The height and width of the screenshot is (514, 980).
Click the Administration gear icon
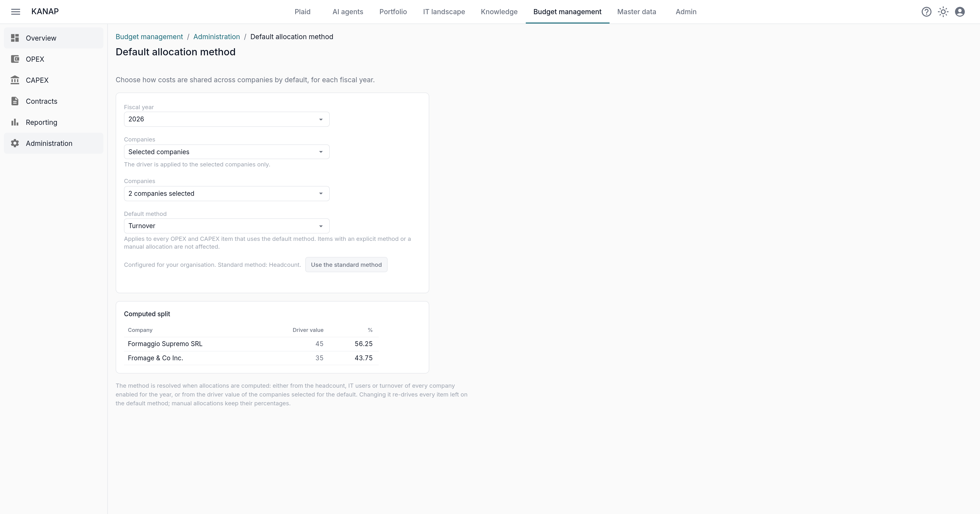point(15,143)
